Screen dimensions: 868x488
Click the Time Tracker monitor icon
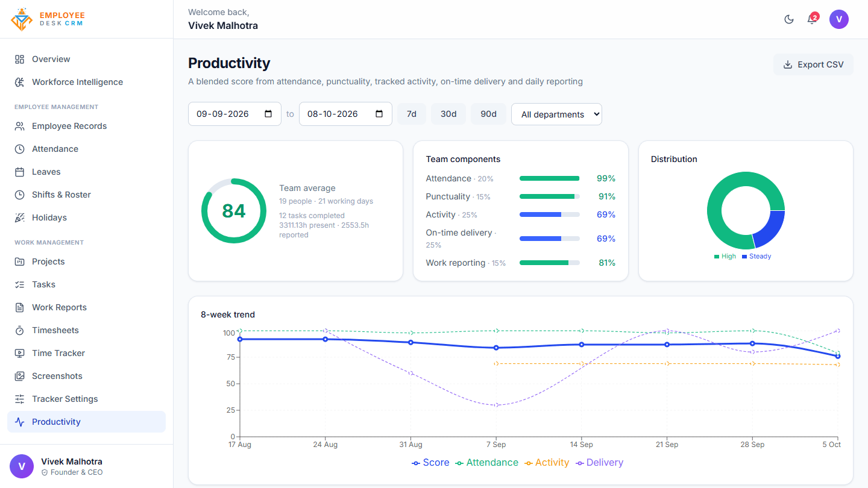[x=20, y=353]
